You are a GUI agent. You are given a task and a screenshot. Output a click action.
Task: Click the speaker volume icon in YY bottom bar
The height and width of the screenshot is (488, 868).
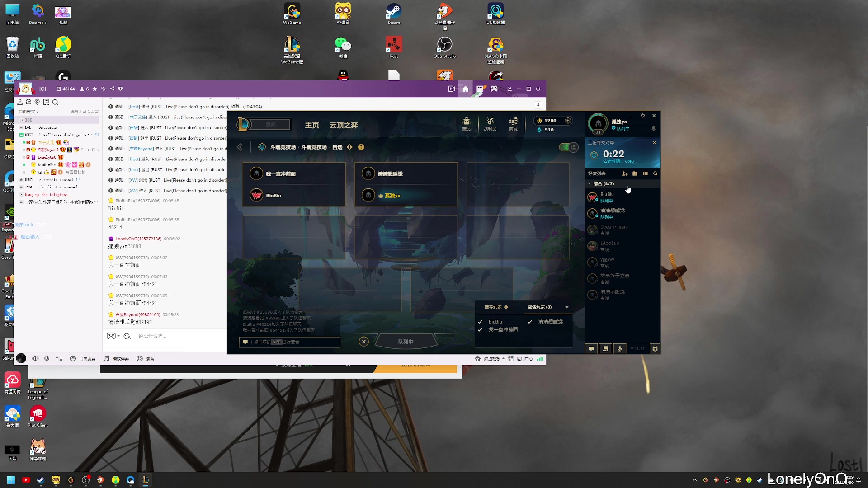[35, 358]
